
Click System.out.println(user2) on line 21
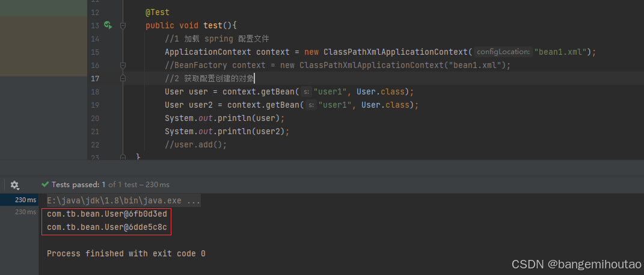[227, 131]
